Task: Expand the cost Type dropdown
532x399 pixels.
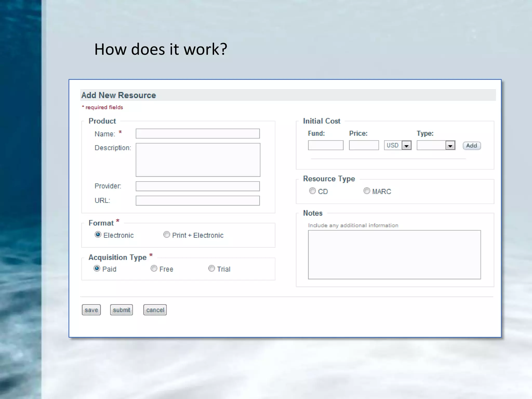Action: (x=450, y=145)
